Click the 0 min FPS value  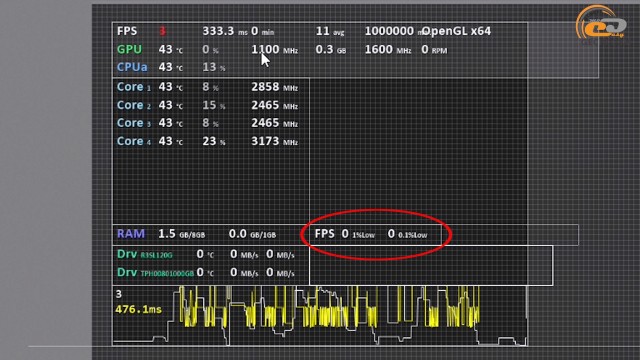point(262,31)
